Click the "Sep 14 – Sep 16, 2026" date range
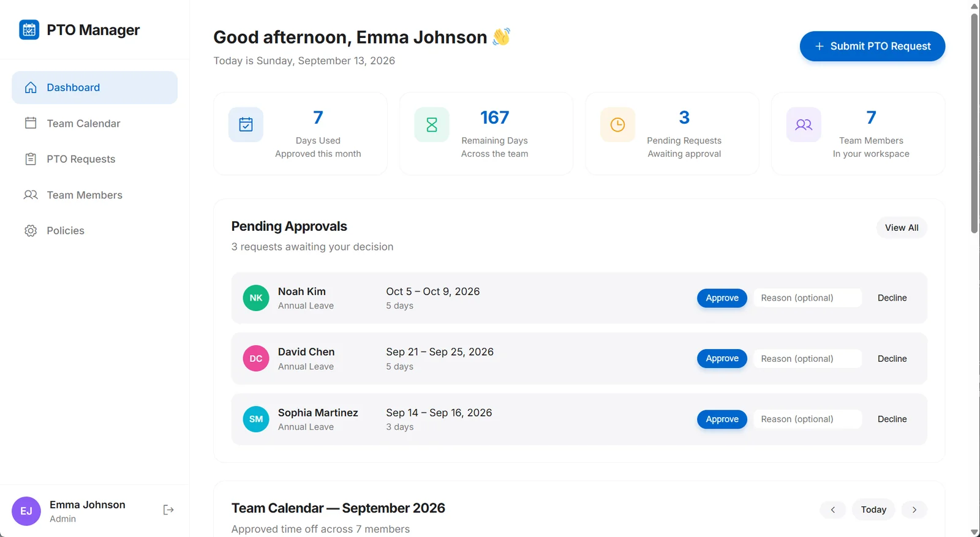 (x=439, y=413)
